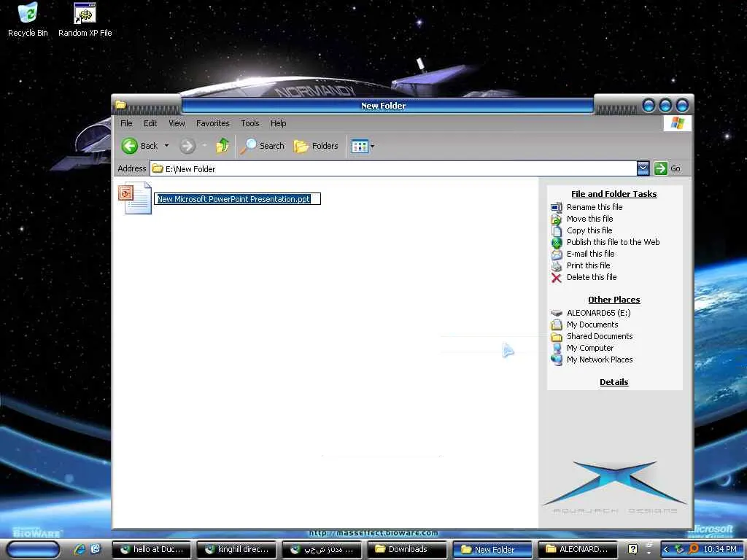Click the Start button on taskbar
Viewport: 747px width, 560px height.
34,550
